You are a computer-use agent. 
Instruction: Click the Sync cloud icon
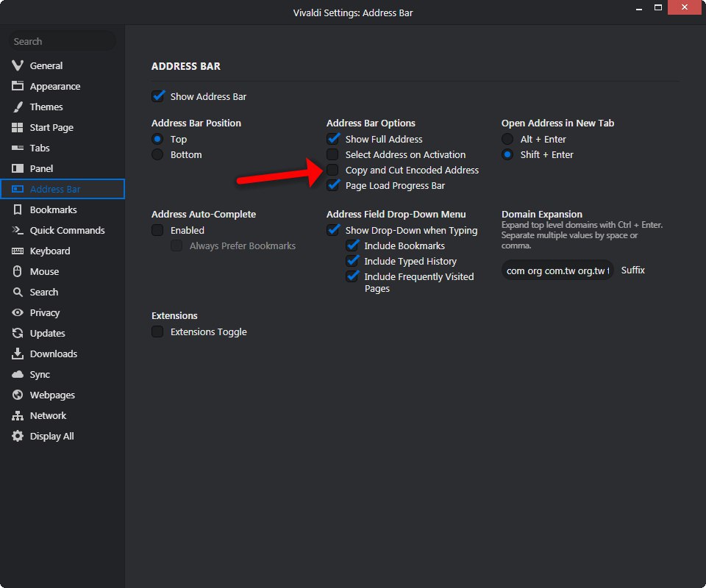18,374
